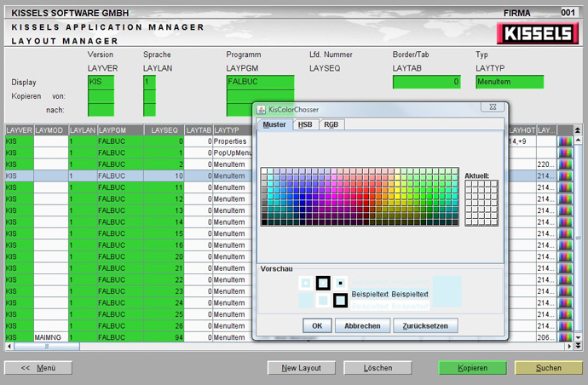The image size is (588, 385).
Task: Jump to table top with double-arrow icon
Action: (x=578, y=130)
